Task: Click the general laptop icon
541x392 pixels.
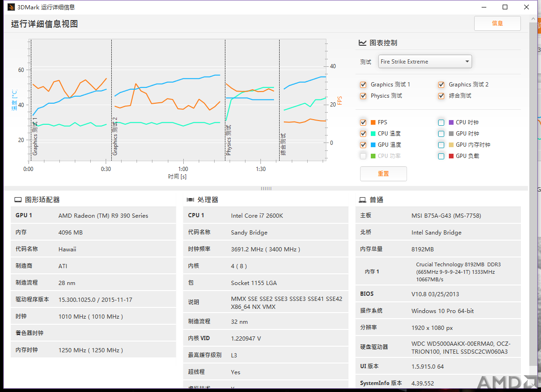Action: click(362, 200)
